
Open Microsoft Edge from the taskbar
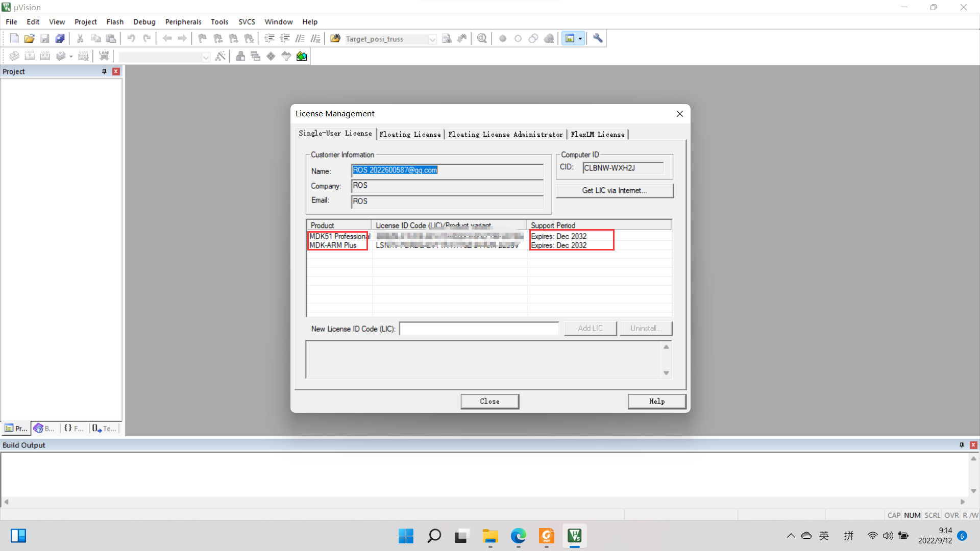(518, 536)
